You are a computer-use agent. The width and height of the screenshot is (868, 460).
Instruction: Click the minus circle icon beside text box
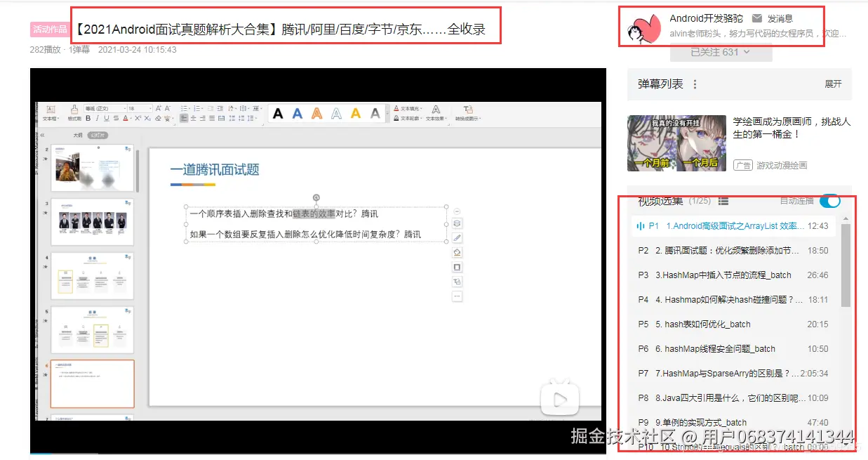point(458,211)
